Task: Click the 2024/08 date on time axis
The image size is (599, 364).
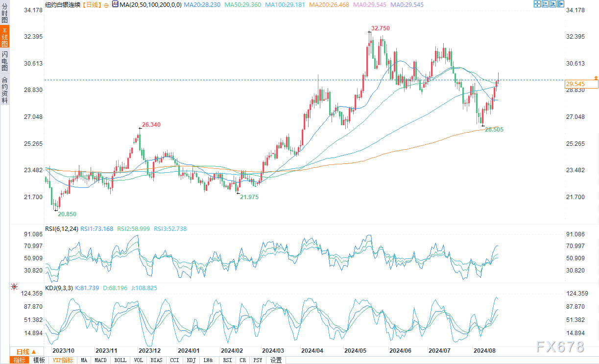Action: (484, 351)
